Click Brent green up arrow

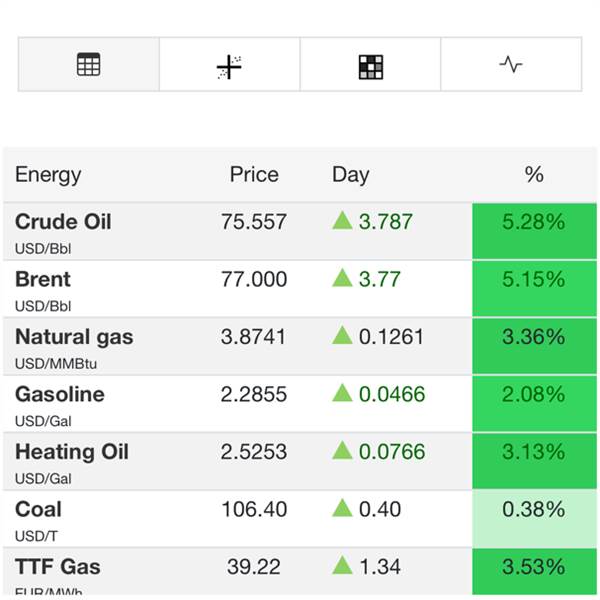pyautogui.click(x=342, y=279)
